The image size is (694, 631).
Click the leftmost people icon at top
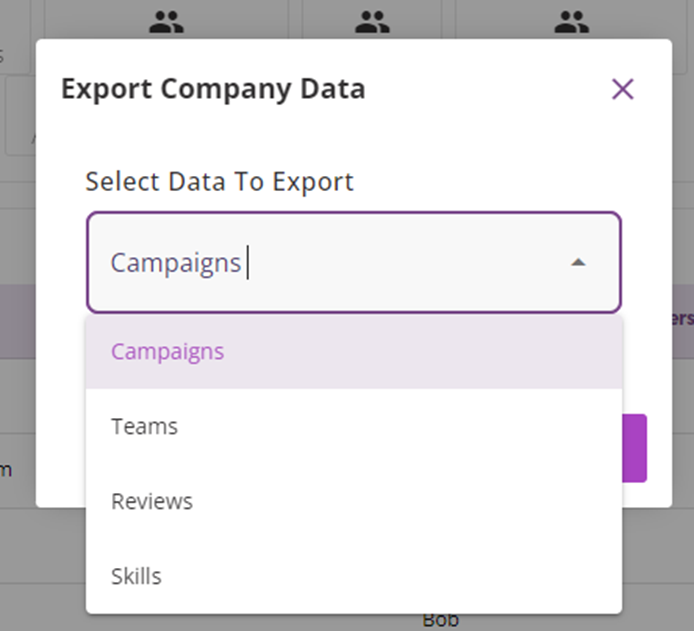coord(166,22)
